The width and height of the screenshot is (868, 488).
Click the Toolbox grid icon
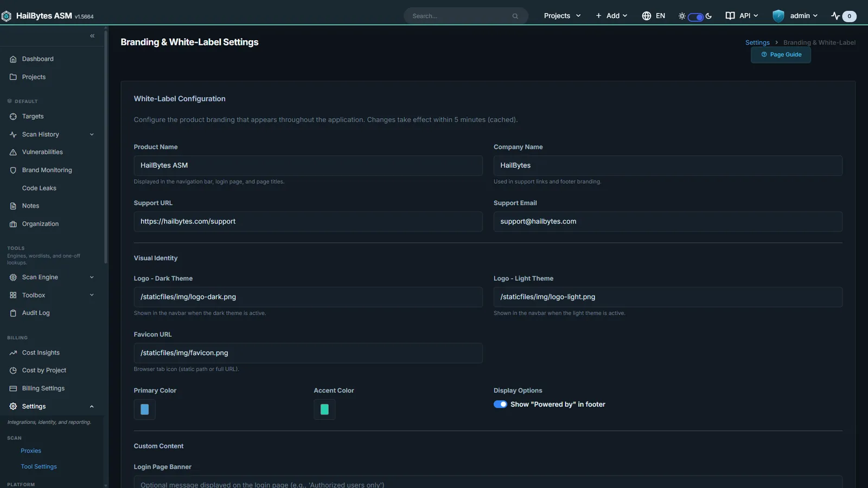[x=13, y=295]
